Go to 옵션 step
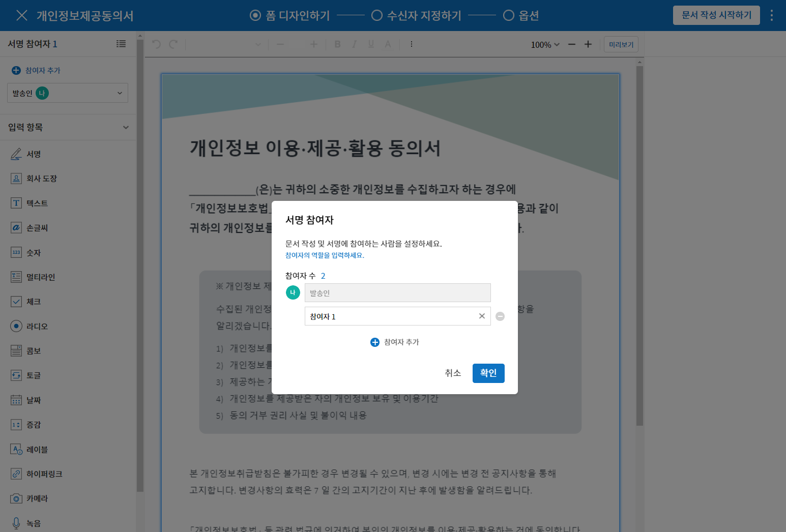The image size is (786, 532). [521, 16]
